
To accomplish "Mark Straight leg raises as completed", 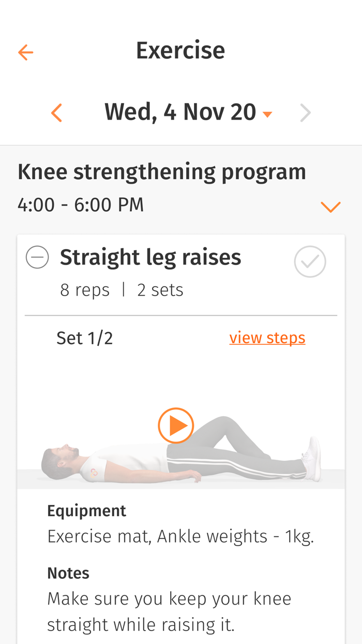I will tap(310, 262).
